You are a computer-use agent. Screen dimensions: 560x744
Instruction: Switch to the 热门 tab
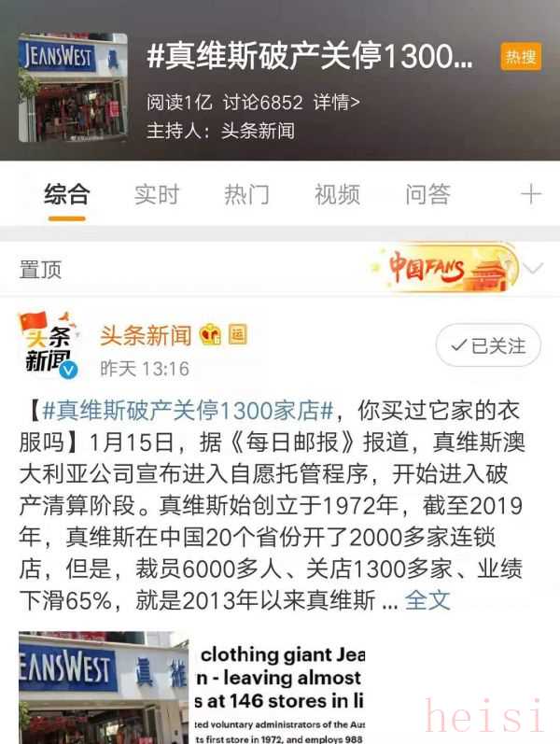pos(246,194)
